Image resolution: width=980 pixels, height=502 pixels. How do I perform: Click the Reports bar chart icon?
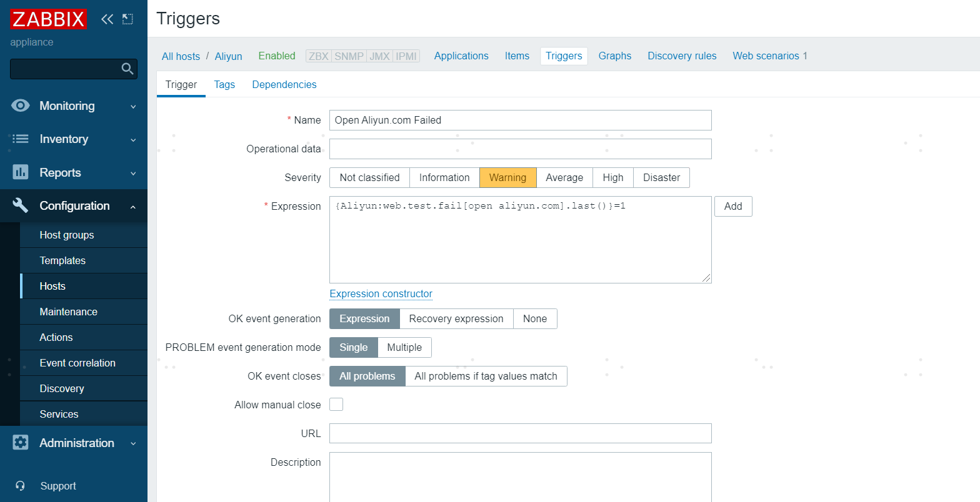(21, 172)
